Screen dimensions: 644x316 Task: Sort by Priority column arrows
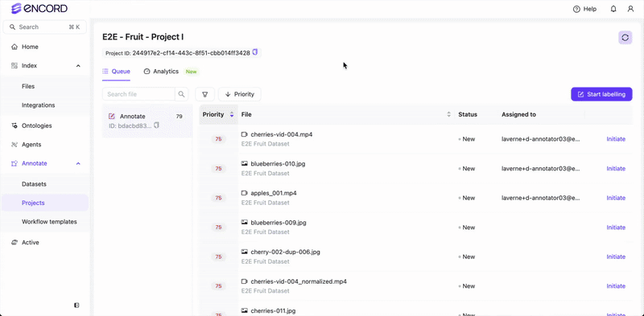(232, 114)
